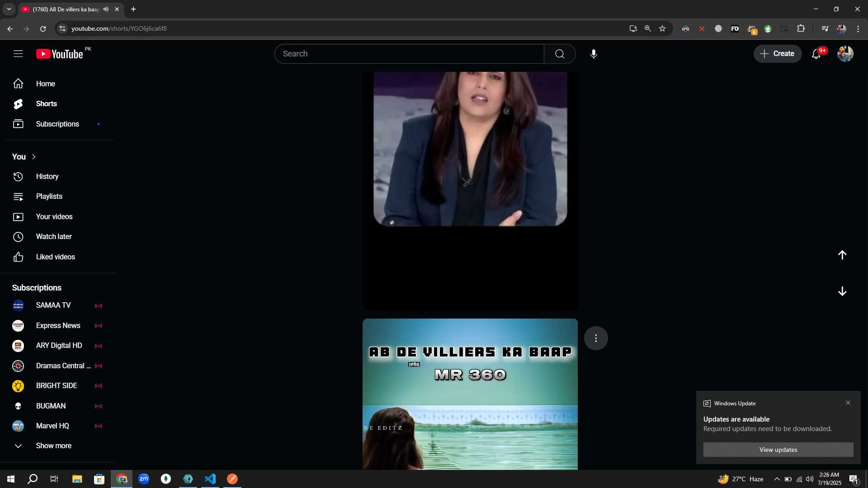
Task: Open media control icon in toolbar
Action: coord(825,28)
